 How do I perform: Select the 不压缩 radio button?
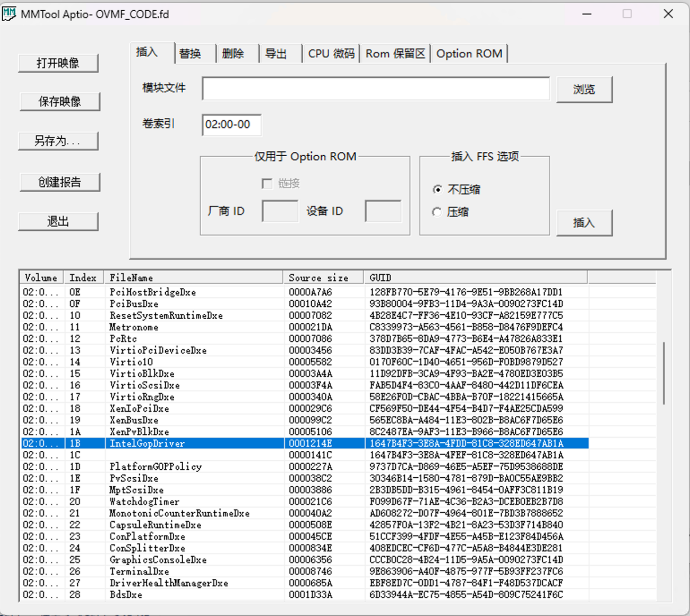(438, 189)
